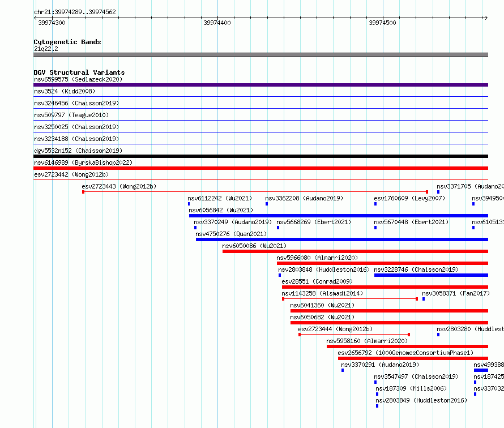Click the Cytogenetic Bands track title
This screenshot has width=504, height=428.
tap(67, 42)
